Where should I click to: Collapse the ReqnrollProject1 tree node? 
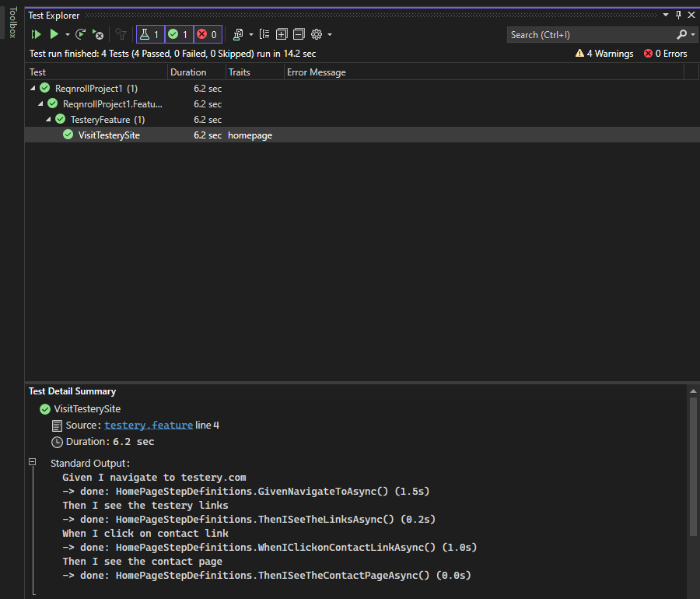pos(33,88)
